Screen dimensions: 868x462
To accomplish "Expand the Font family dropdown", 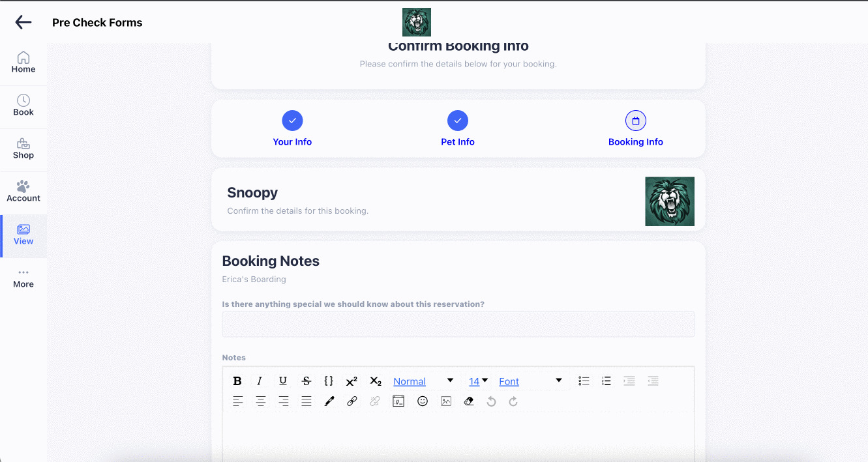I will point(531,381).
